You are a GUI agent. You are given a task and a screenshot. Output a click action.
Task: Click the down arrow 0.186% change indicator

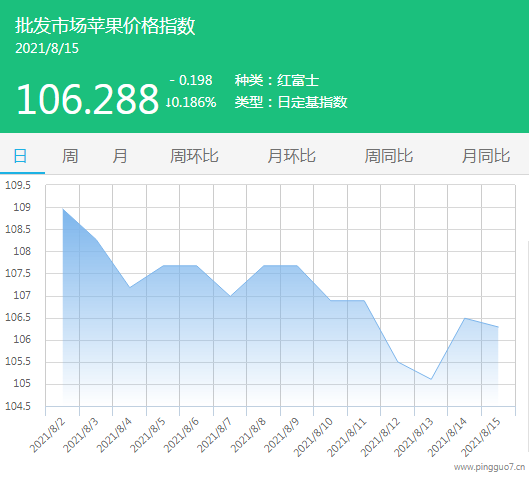(191, 102)
